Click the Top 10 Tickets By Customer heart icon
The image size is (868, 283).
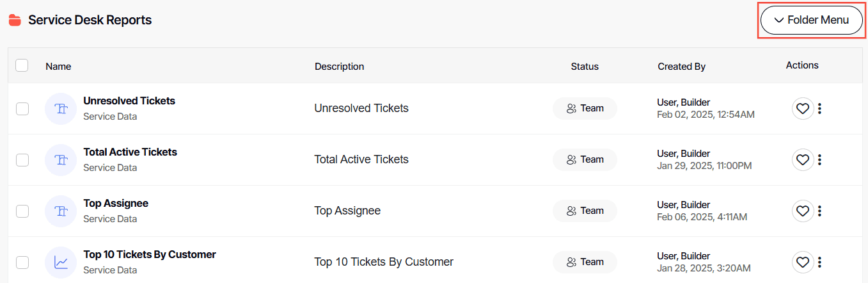point(803,262)
